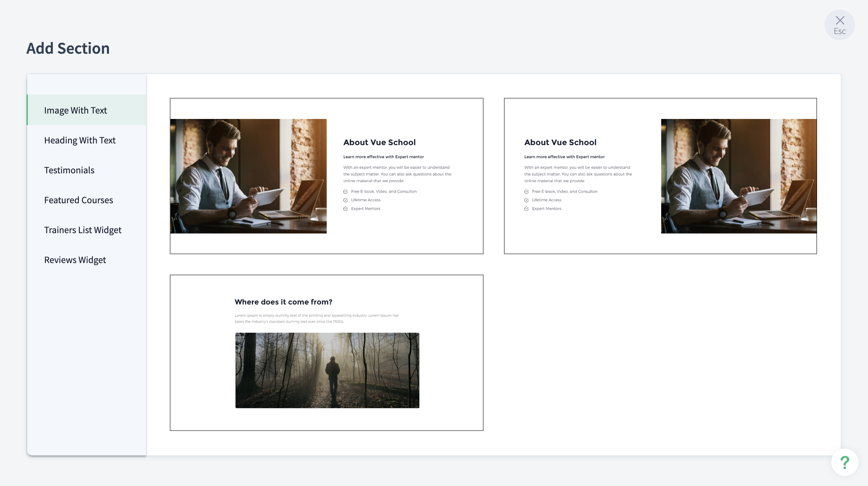Image resolution: width=868 pixels, height=486 pixels.
Task: Choose Featured Courses in sidebar
Action: click(78, 200)
